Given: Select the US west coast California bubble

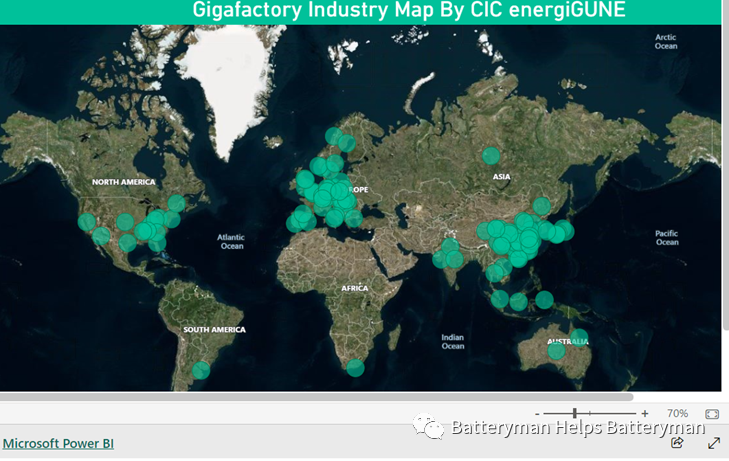Looking at the screenshot, I should 86,222.
